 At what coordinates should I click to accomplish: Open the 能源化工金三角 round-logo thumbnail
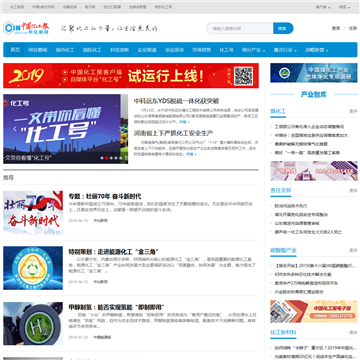(33, 268)
